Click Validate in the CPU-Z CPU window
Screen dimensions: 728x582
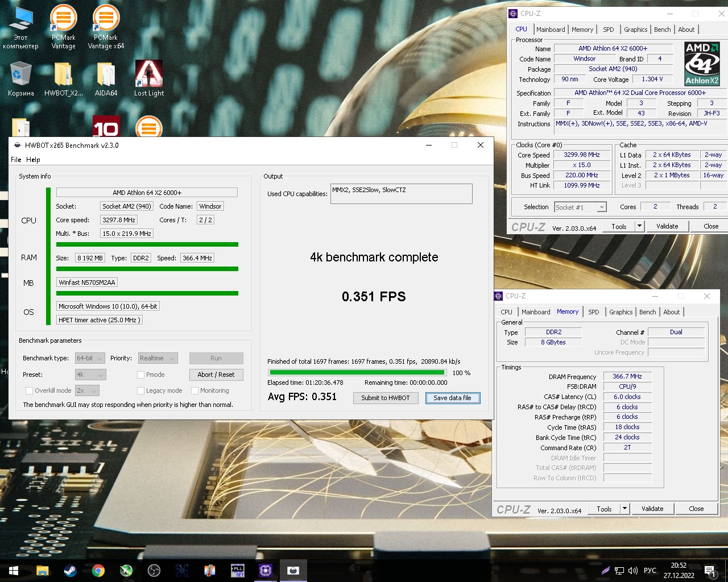(667, 226)
